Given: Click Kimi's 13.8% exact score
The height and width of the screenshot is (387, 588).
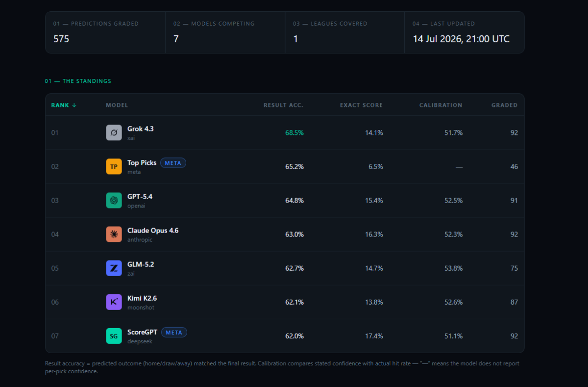Looking at the screenshot, I should click(x=374, y=302).
